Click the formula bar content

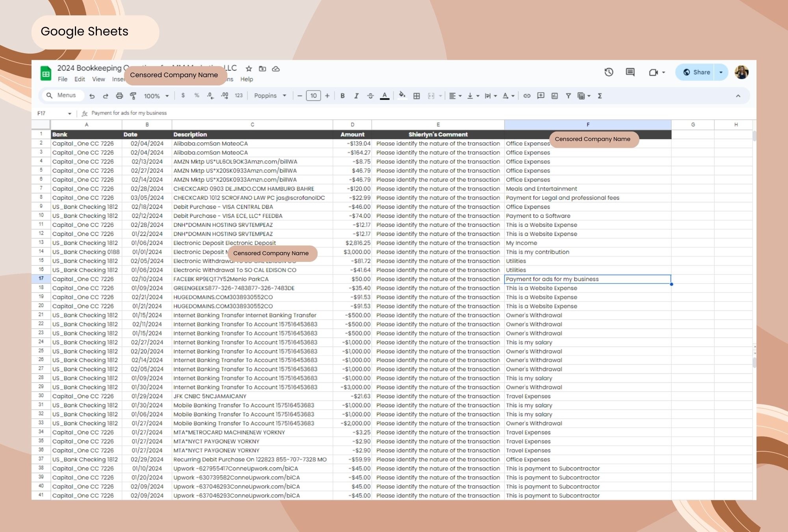point(129,113)
